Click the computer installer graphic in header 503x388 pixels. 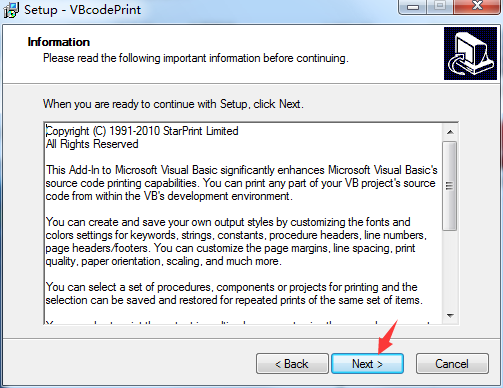[470, 53]
